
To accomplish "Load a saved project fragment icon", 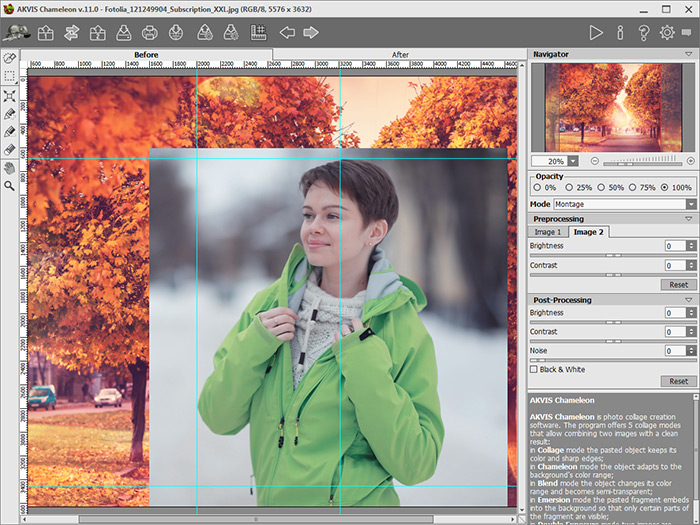I will tap(205, 33).
